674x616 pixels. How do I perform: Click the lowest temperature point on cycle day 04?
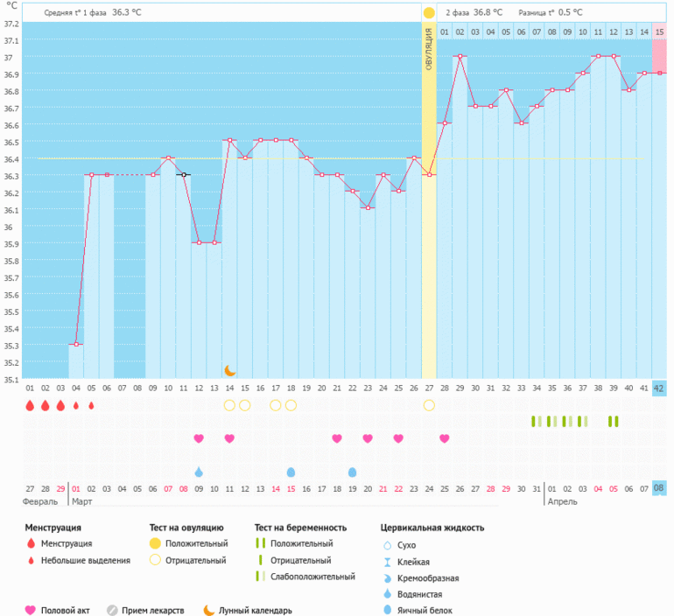click(x=76, y=344)
